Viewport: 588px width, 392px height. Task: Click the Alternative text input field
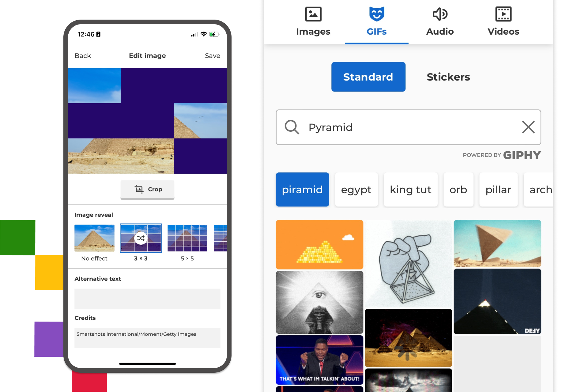(x=148, y=297)
